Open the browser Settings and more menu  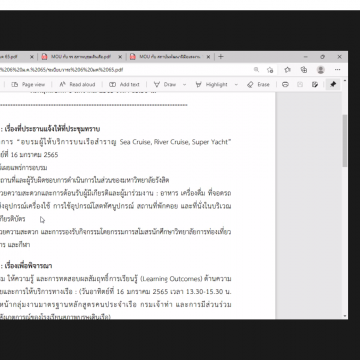click(x=337, y=70)
